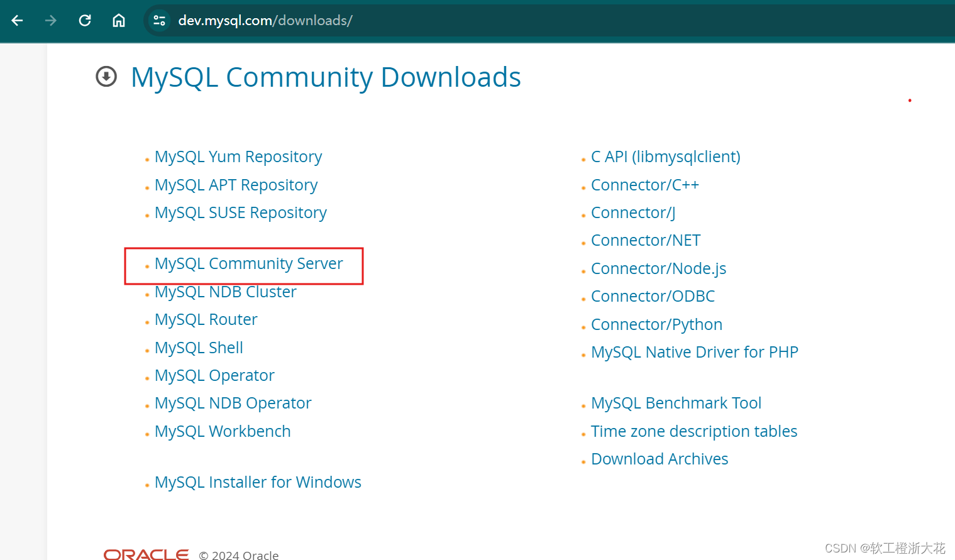The width and height of the screenshot is (955, 560).
Task: Open Connector/J download page
Action: click(x=632, y=212)
